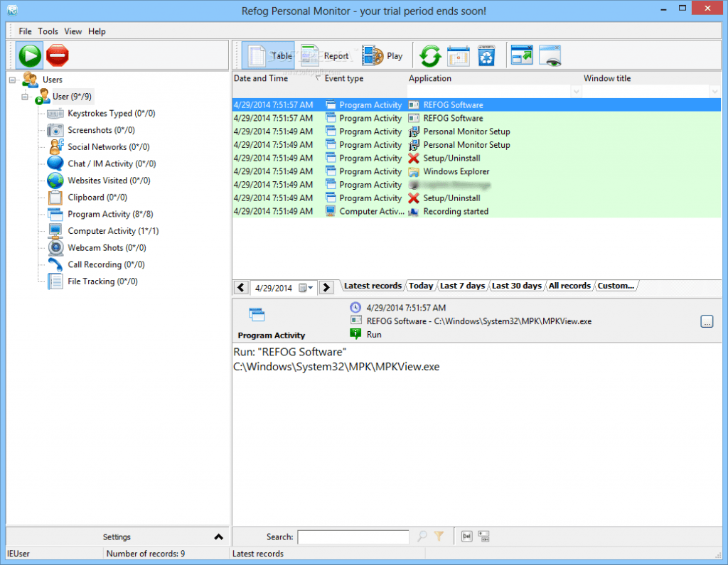The width and height of the screenshot is (728, 565).
Task: Start monitoring with the green play button
Action: tap(30, 55)
